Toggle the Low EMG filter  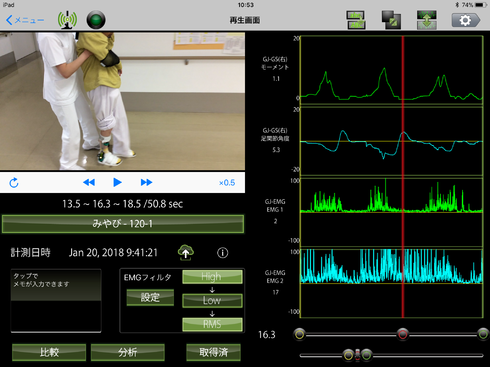pyautogui.click(x=212, y=300)
